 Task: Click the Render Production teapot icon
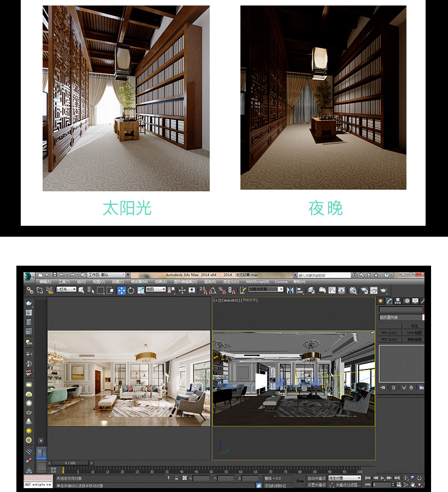tap(384, 290)
